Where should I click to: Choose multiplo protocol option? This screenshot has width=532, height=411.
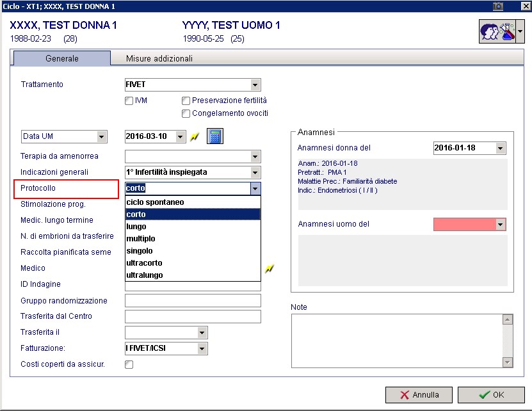(x=193, y=239)
